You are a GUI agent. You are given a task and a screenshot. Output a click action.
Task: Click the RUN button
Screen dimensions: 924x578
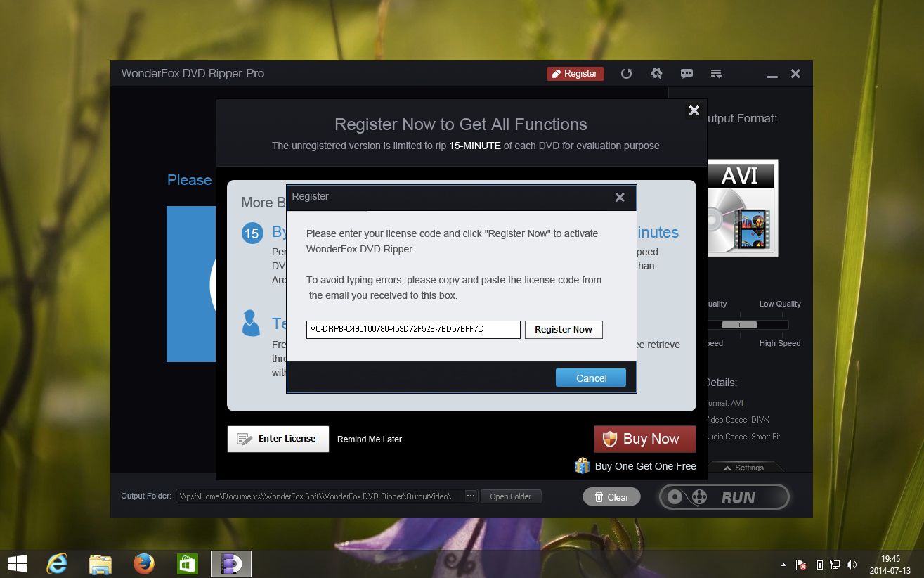pyautogui.click(x=724, y=497)
